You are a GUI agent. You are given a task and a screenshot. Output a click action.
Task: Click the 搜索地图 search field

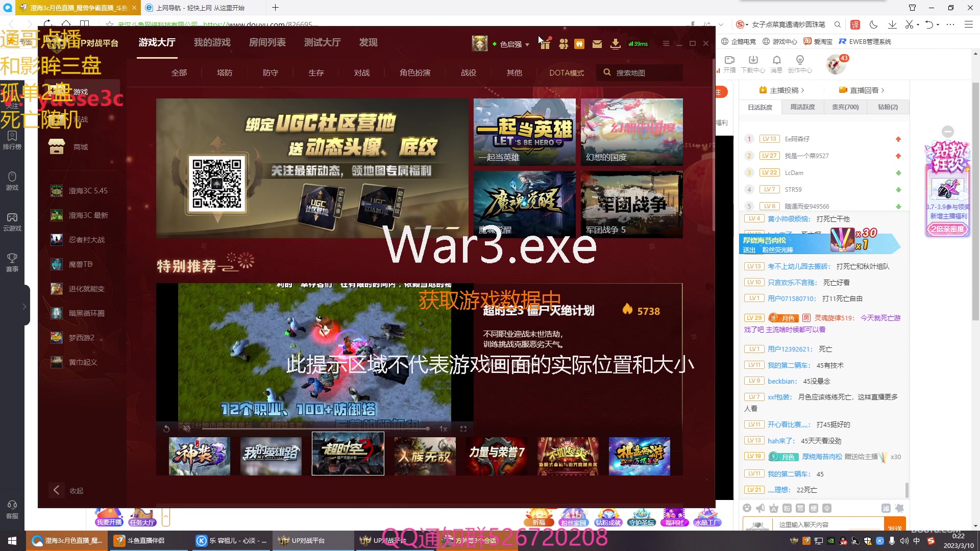pos(640,72)
